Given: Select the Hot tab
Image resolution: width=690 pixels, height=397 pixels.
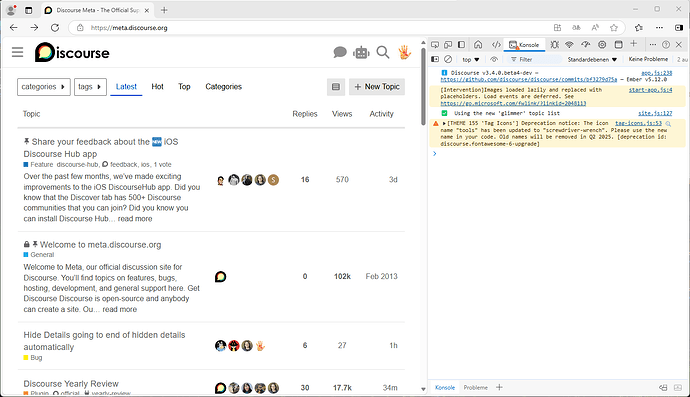Looking at the screenshot, I should [157, 87].
